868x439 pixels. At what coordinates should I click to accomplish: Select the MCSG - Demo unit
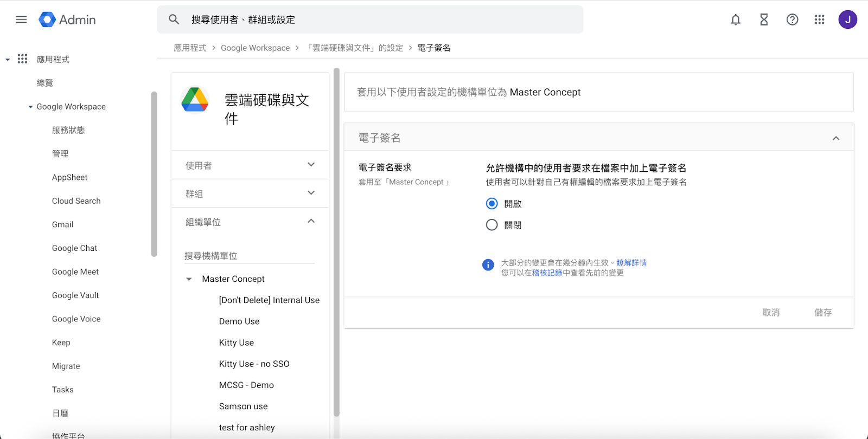[246, 385]
